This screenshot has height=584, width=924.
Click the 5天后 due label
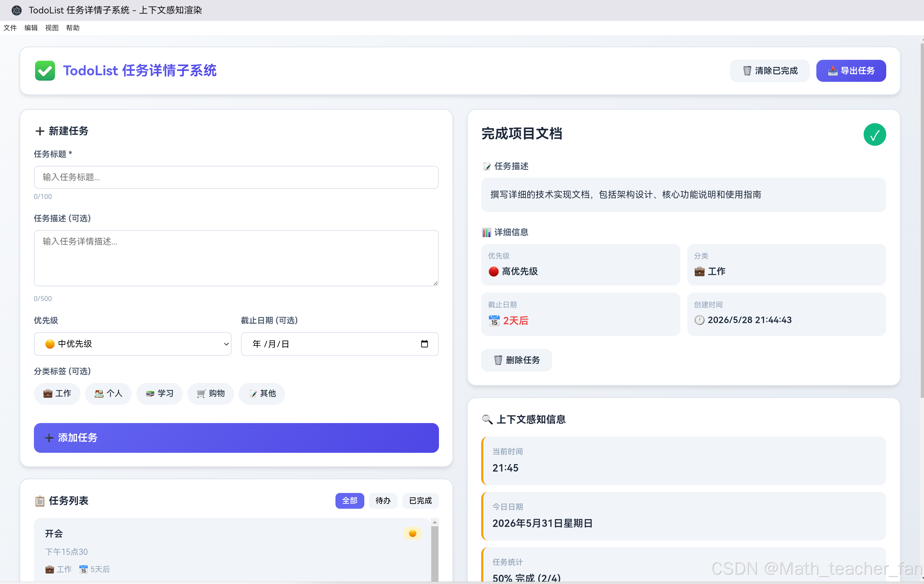(x=100, y=569)
